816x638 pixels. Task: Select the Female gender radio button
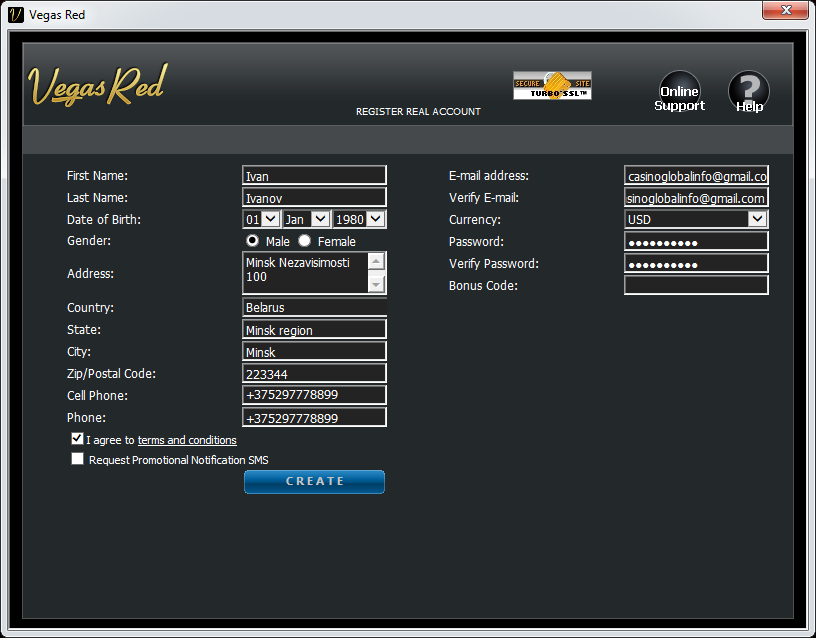click(x=304, y=240)
